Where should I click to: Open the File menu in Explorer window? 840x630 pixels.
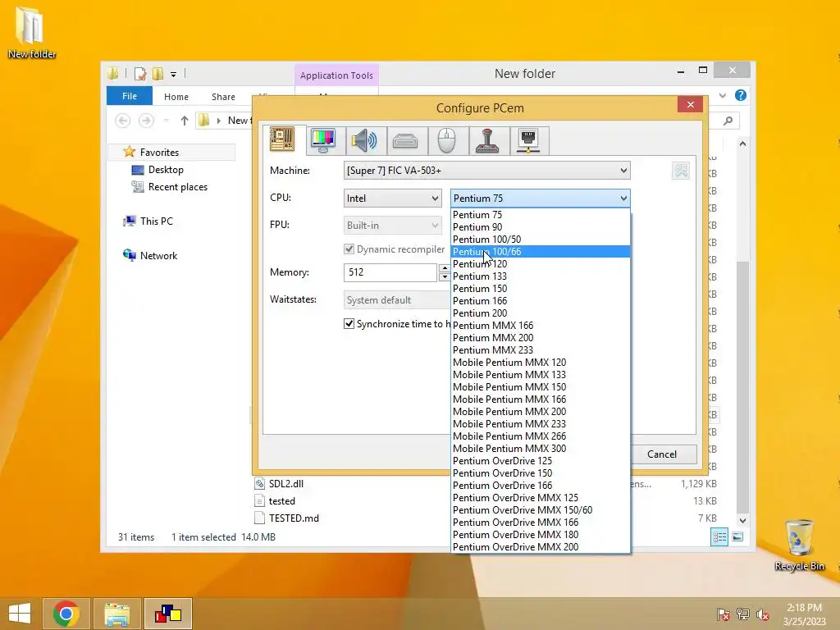pos(130,97)
